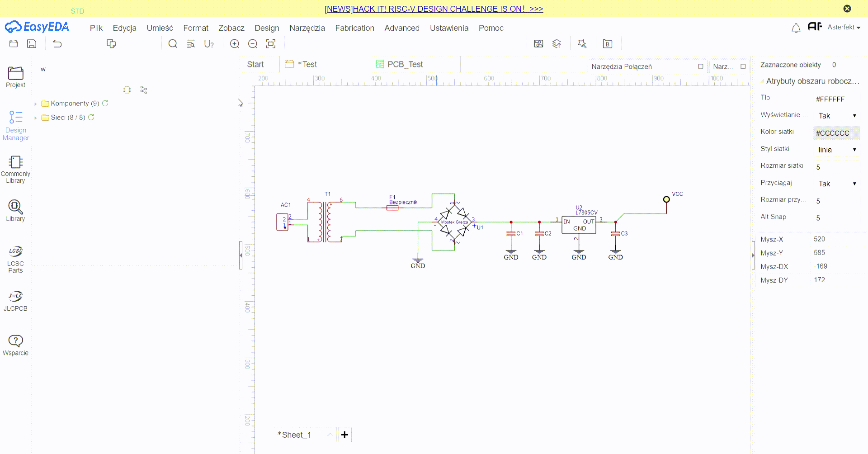Click the Fit to window icon
This screenshot has height=454, width=868.
point(271,44)
